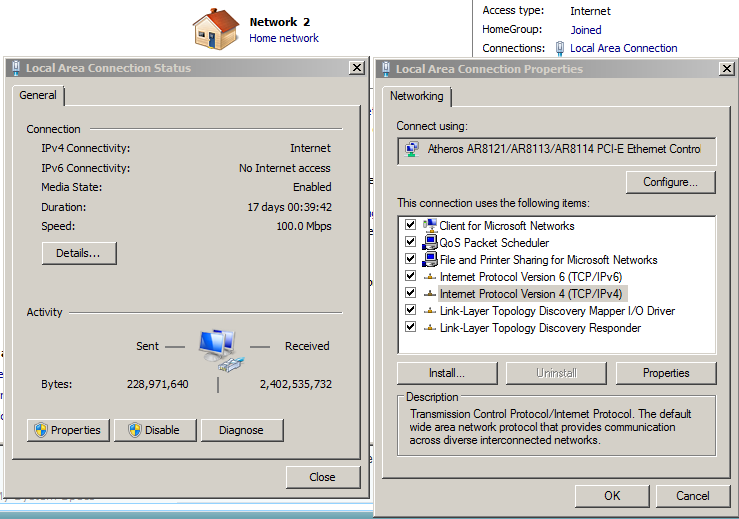
Task: Click the Topology Discovery Responder icon
Action: pos(430,328)
